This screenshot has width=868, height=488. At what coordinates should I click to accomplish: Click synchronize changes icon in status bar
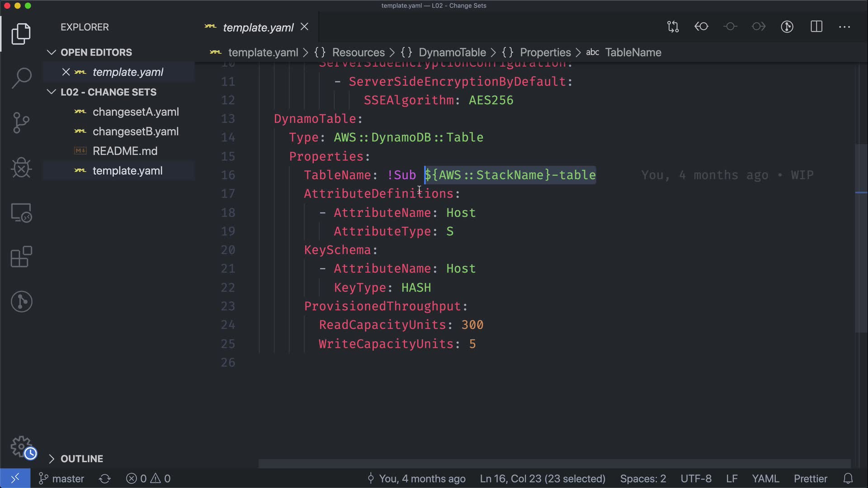[105, 479]
